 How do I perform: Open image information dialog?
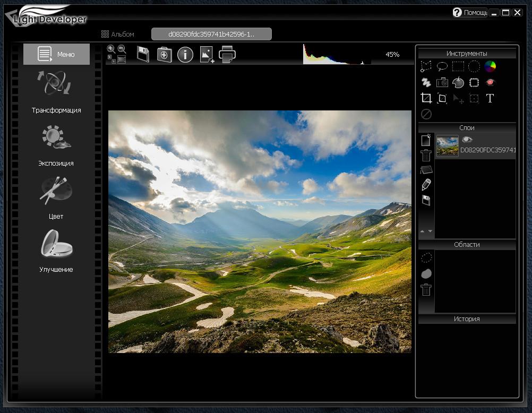click(185, 54)
